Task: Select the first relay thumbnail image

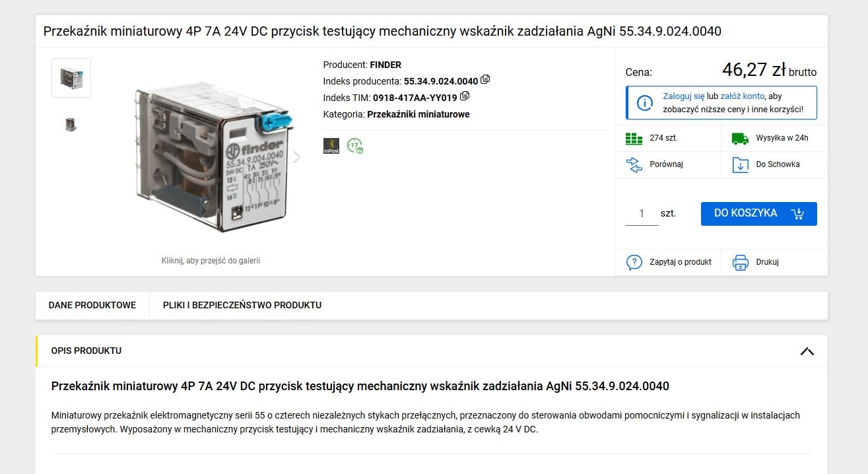Action: pyautogui.click(x=71, y=78)
